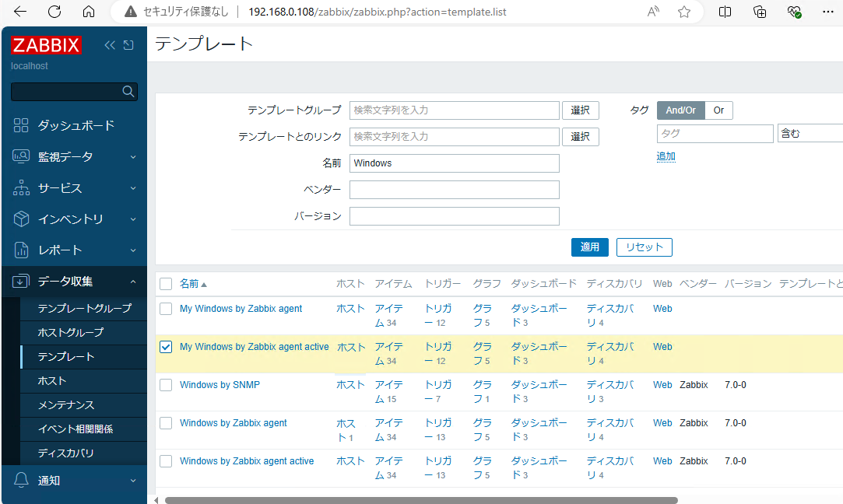843x504 pixels.
Task: Click the browser refresh icon
Action: point(53,12)
